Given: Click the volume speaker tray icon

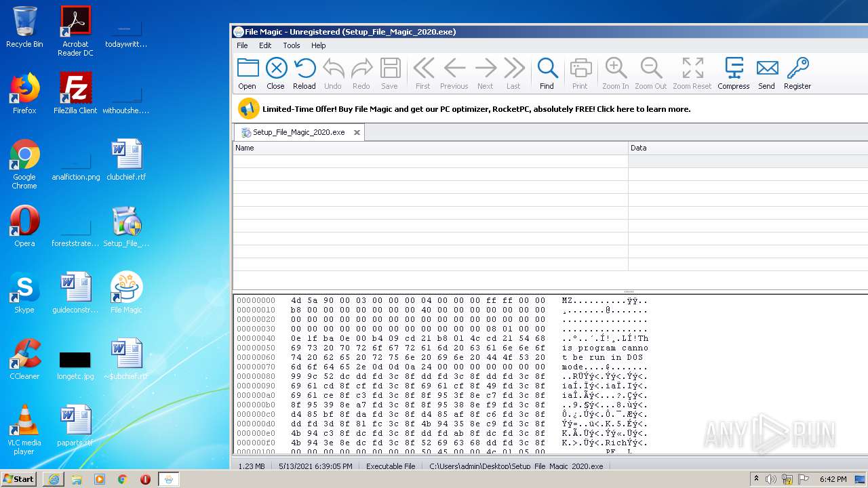Looking at the screenshot, I should coord(771,479).
